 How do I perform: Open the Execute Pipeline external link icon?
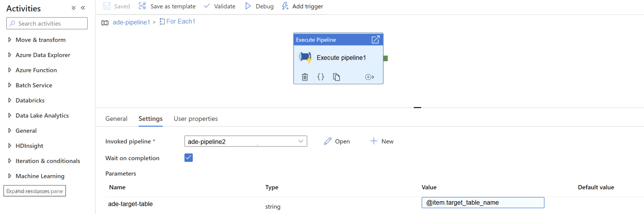click(x=375, y=40)
